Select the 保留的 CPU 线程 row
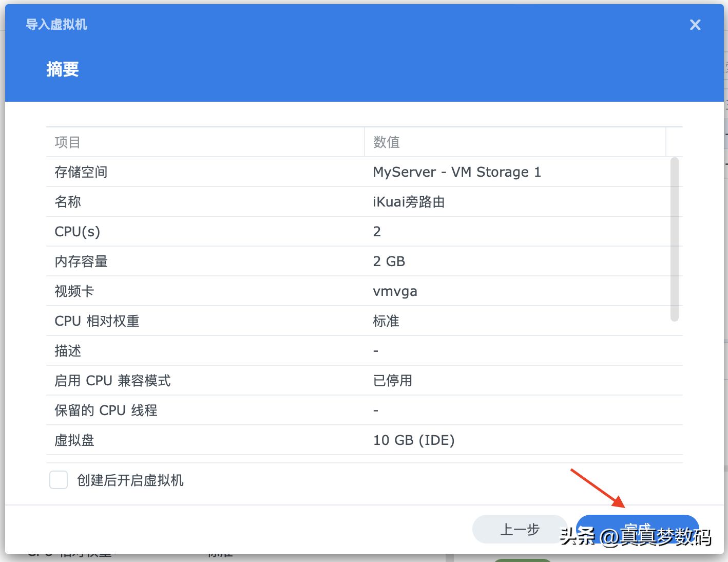Screen dimensions: 728x562 (365, 410)
